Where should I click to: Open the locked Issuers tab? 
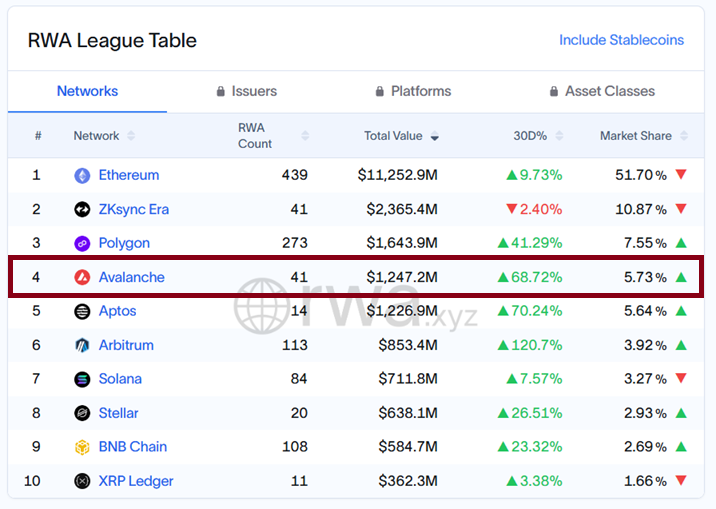247,91
